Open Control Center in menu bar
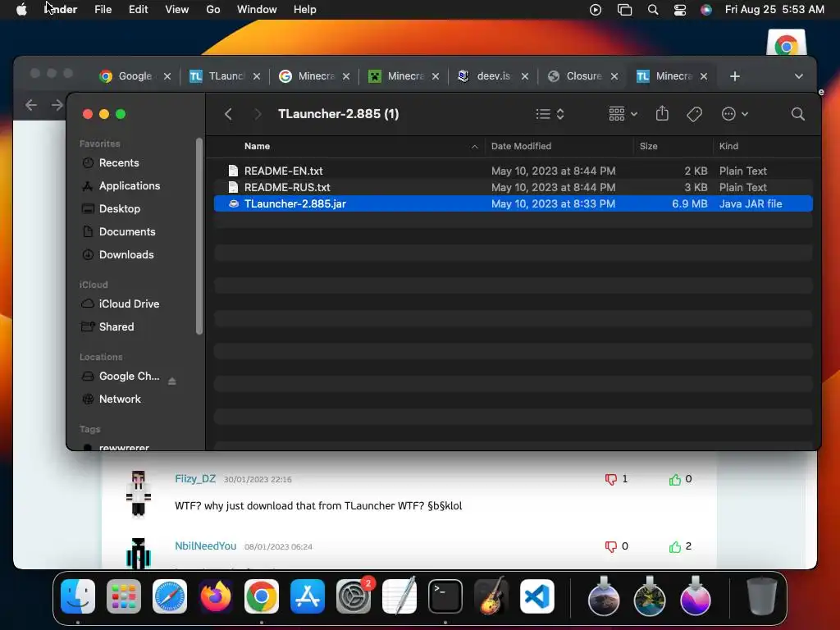 tap(680, 10)
